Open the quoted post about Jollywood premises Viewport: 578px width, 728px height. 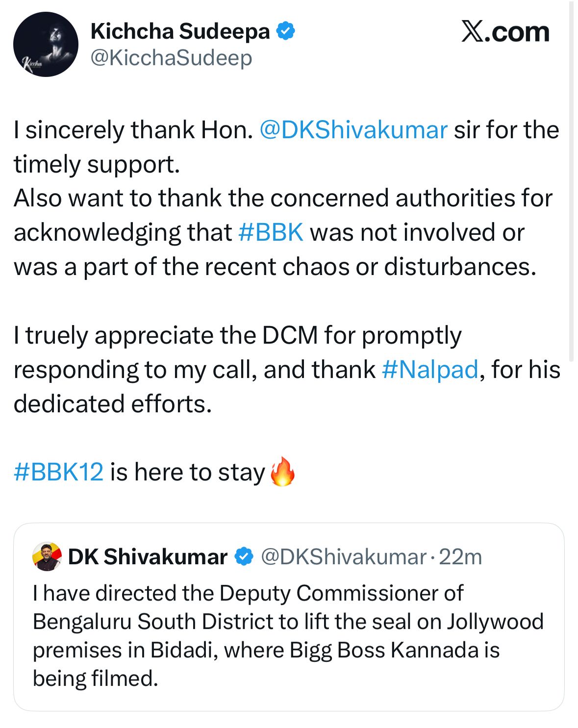(288, 635)
